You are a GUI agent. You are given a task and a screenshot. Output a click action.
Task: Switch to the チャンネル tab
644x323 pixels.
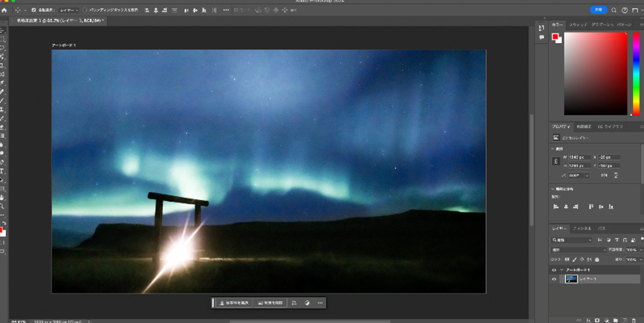click(x=581, y=229)
